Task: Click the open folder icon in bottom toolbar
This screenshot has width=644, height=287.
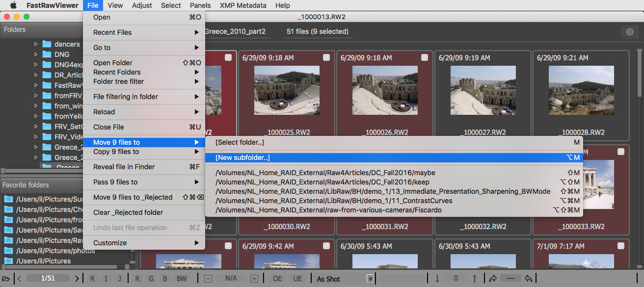Action: click(6, 279)
